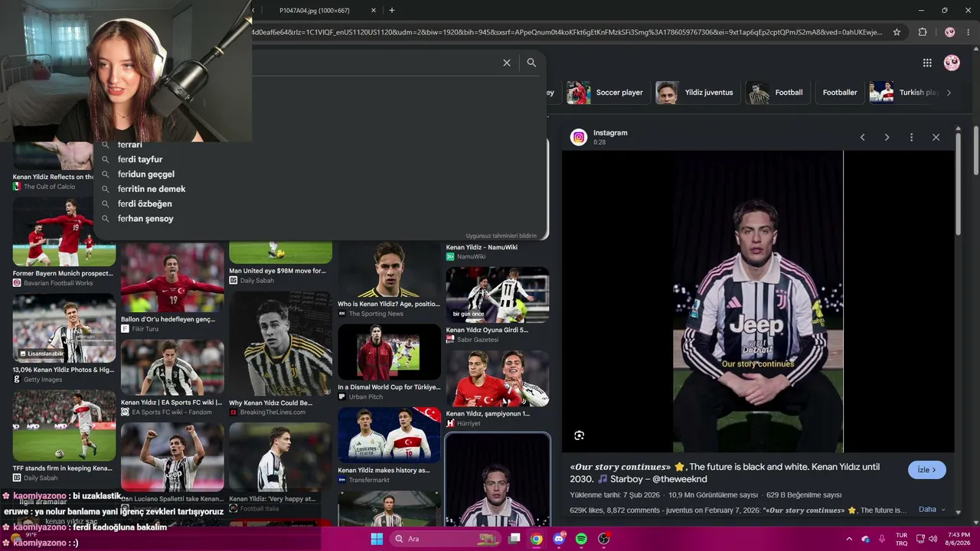Open Google Chrome from the taskbar
980x551 pixels.
click(537, 539)
